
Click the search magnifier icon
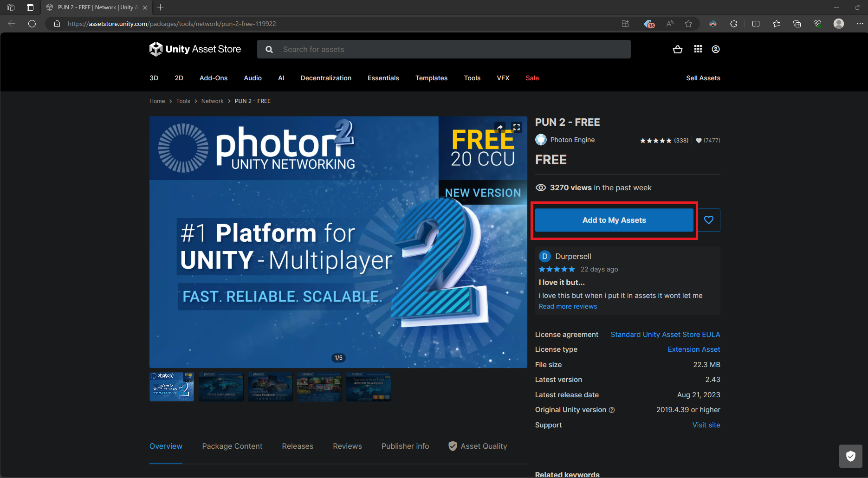coord(269,49)
